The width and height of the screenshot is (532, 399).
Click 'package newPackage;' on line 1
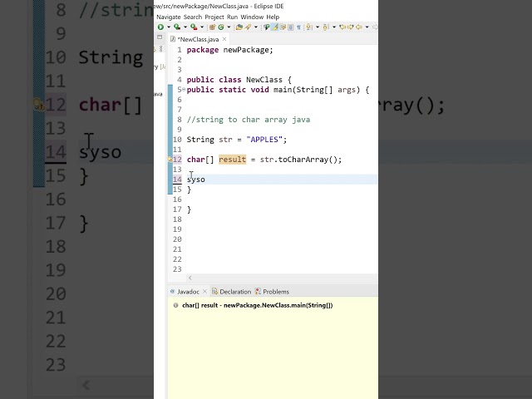click(229, 50)
